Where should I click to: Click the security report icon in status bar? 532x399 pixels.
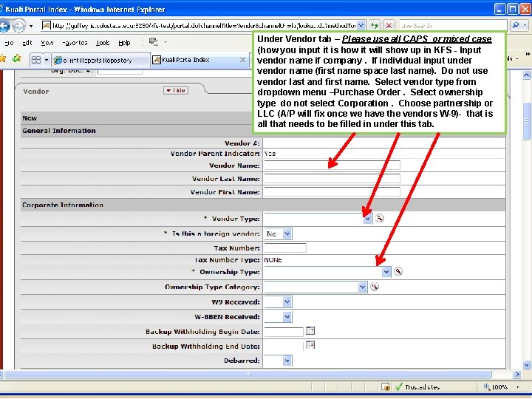pyautogui.click(x=386, y=386)
